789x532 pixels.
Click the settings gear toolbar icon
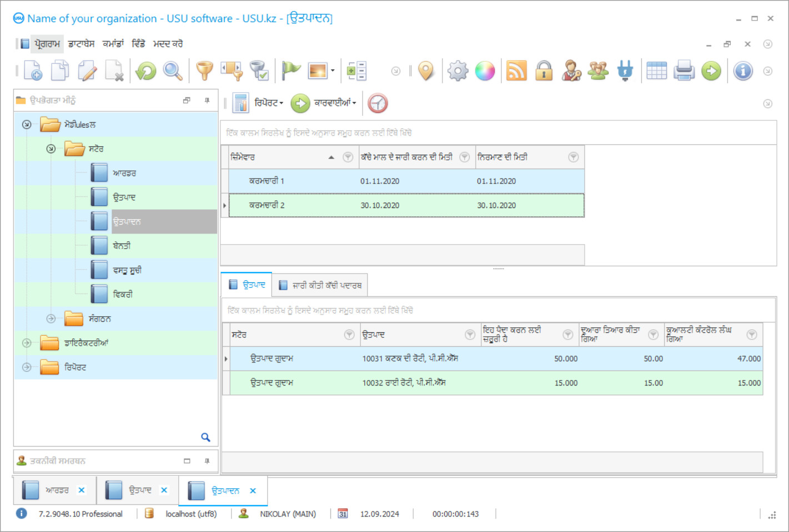[458, 71]
